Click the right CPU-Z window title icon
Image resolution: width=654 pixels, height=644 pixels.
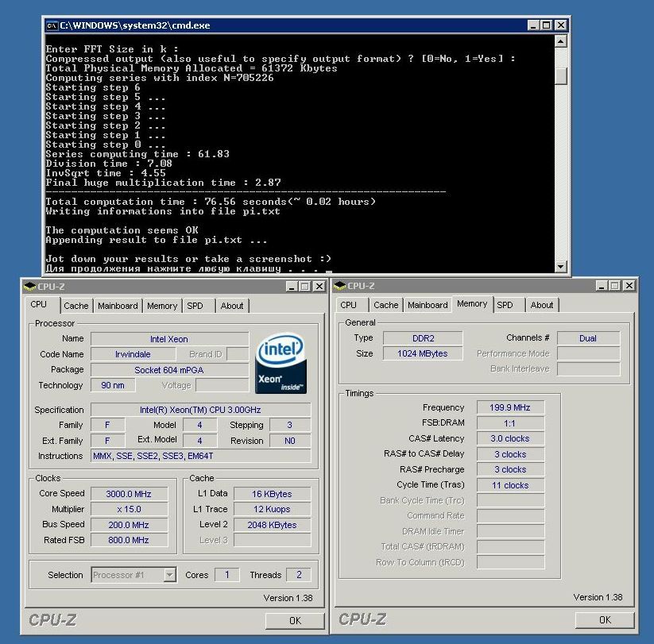click(340, 286)
